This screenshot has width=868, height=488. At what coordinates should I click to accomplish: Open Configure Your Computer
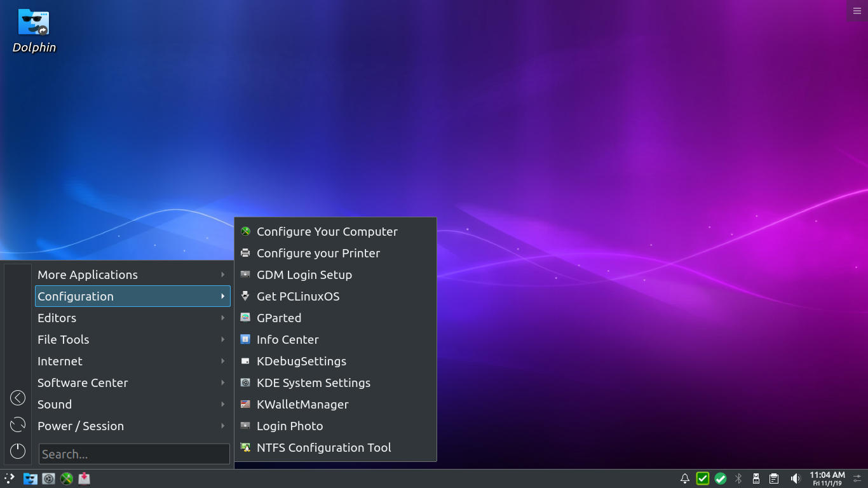[x=336, y=231]
